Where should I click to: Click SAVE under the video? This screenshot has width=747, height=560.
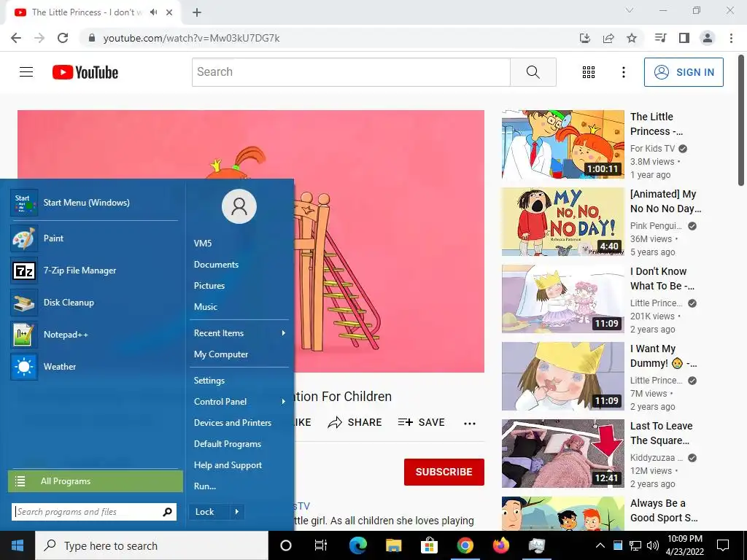(x=421, y=422)
